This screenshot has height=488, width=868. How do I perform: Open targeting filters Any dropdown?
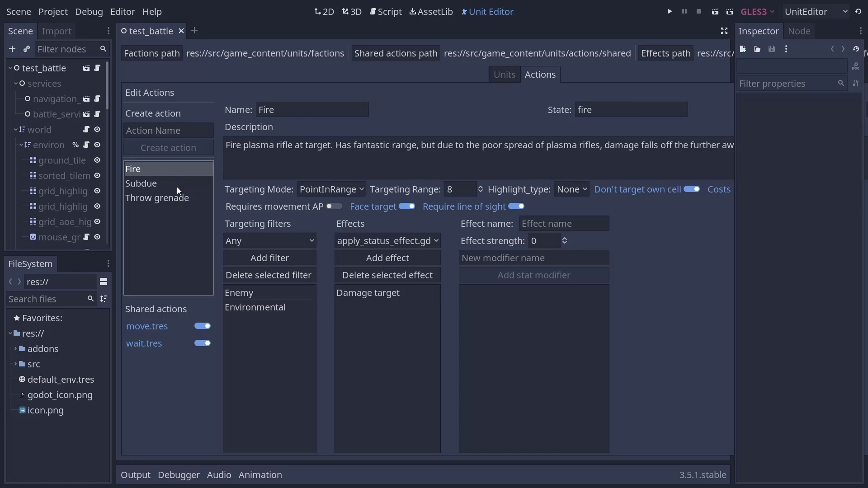click(x=269, y=241)
